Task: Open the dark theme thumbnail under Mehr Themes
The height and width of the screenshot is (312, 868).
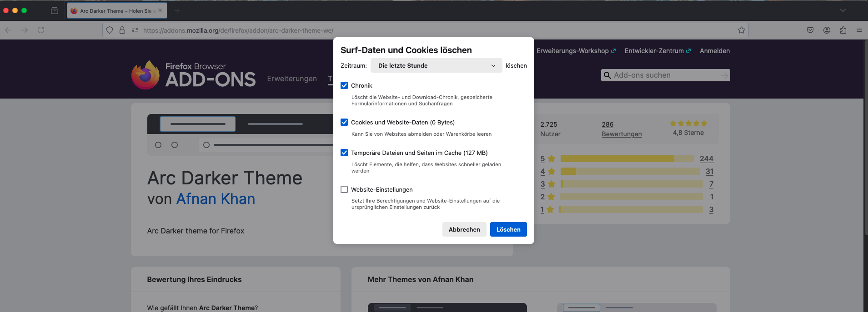Action: tap(447, 307)
